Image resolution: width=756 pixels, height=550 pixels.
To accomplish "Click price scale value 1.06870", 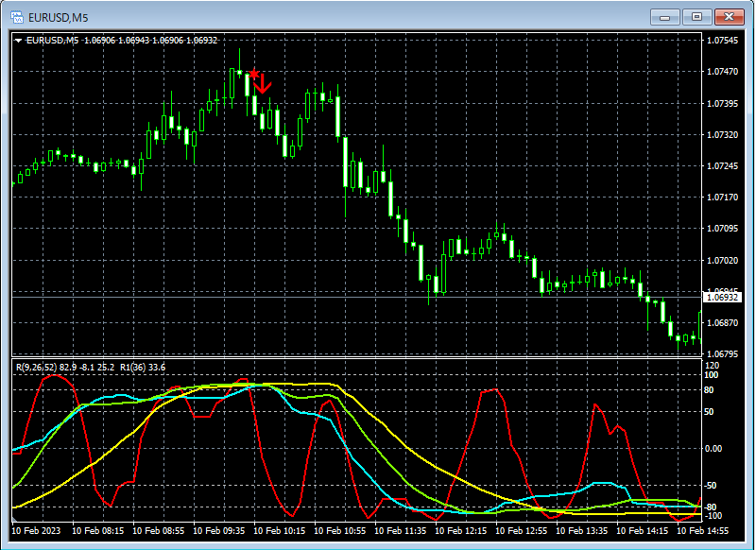I will click(x=722, y=323).
